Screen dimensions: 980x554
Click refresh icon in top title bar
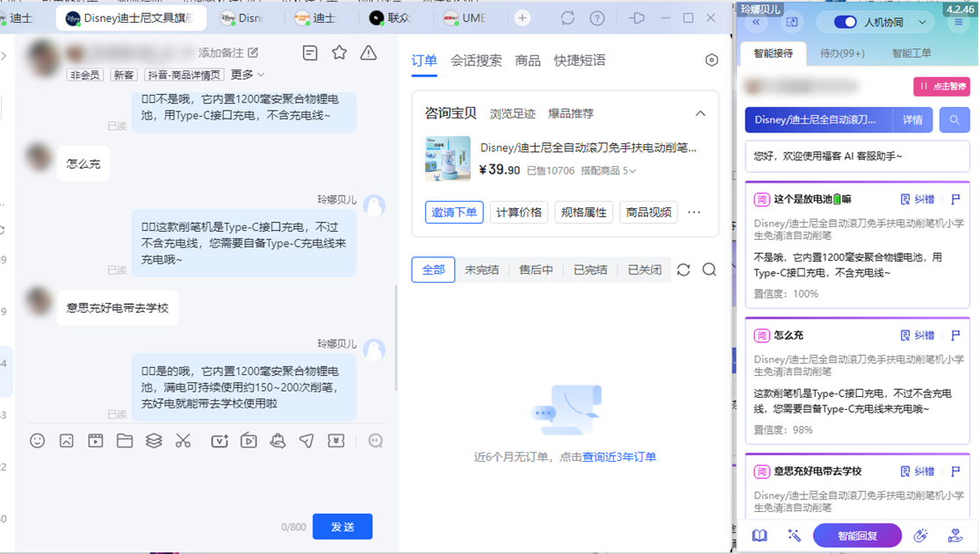tap(567, 18)
